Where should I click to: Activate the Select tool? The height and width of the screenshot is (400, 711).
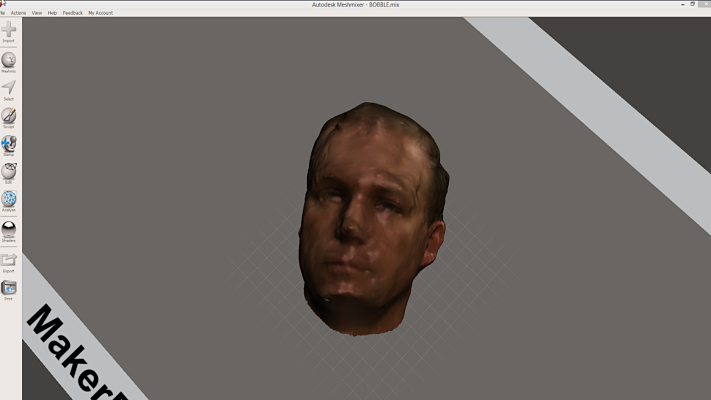pyautogui.click(x=9, y=90)
